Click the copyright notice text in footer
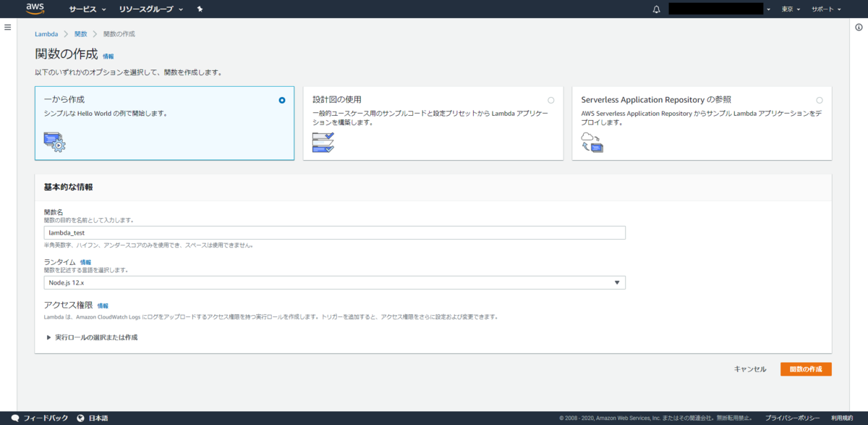The width and height of the screenshot is (868, 425). pos(656,418)
